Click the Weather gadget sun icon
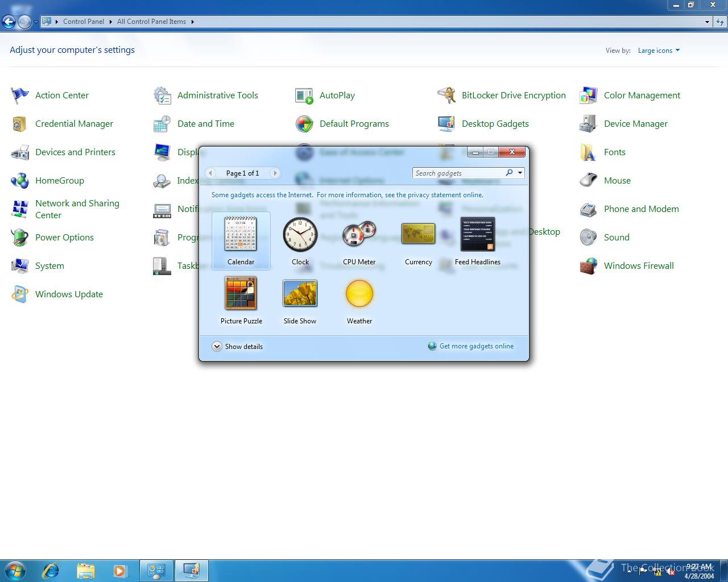This screenshot has width=728, height=582. pyautogui.click(x=359, y=294)
